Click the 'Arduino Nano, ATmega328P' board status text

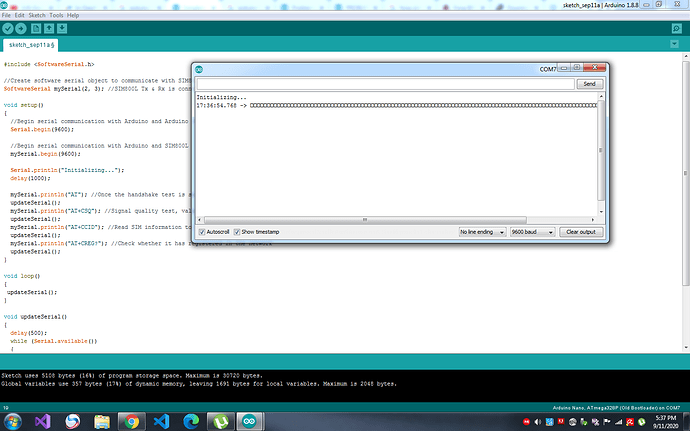click(616, 408)
